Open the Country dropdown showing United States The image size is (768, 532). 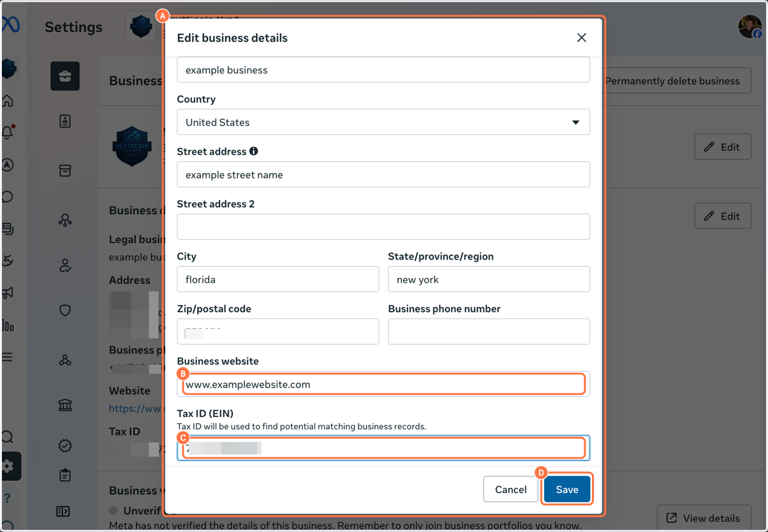383,122
